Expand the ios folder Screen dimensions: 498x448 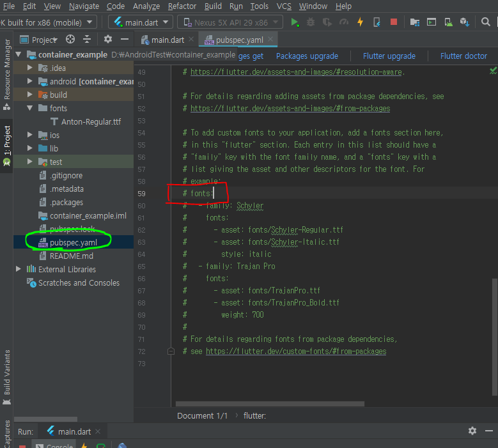30,135
